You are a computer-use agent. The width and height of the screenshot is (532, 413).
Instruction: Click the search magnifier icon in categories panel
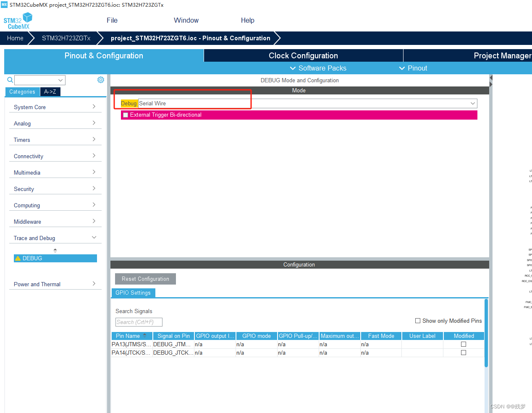click(10, 80)
